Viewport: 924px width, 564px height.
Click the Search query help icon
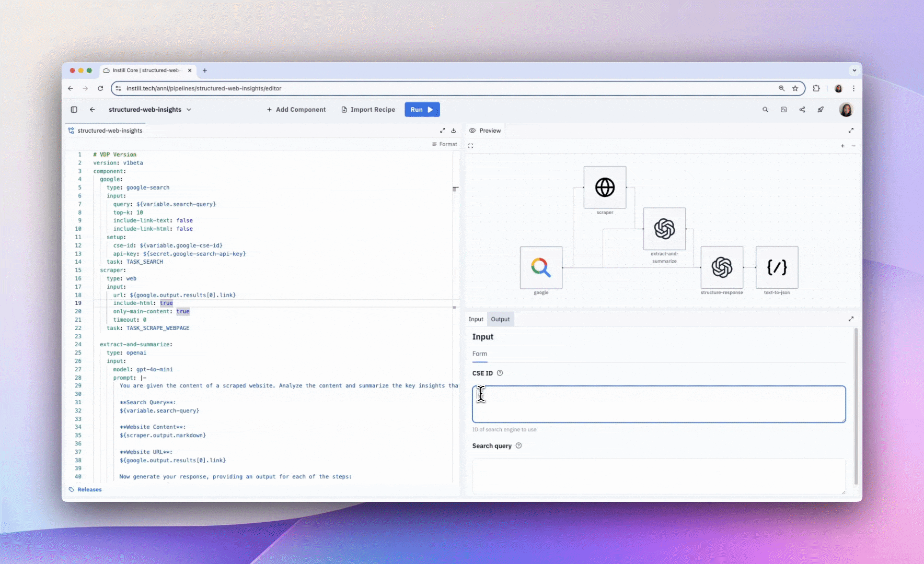tap(518, 445)
